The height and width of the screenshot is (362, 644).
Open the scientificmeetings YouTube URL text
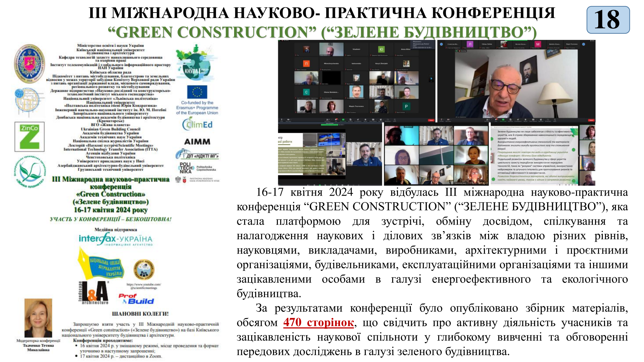click(144, 286)
